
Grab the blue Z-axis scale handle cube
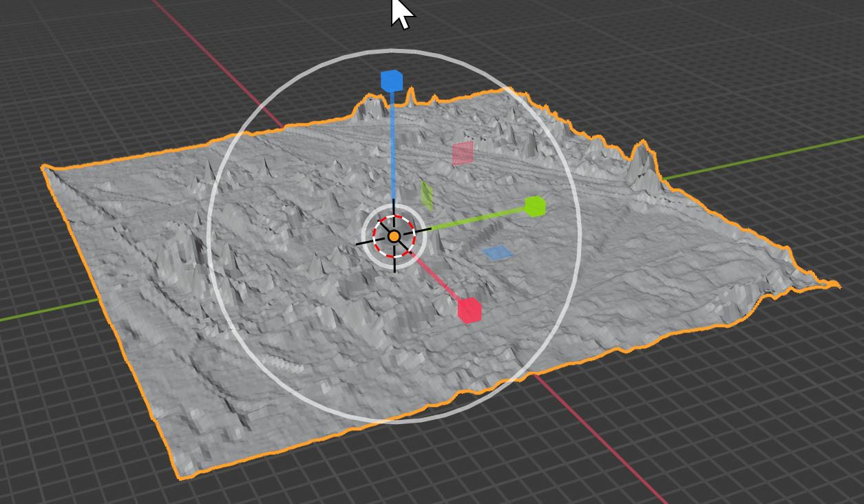point(392,81)
